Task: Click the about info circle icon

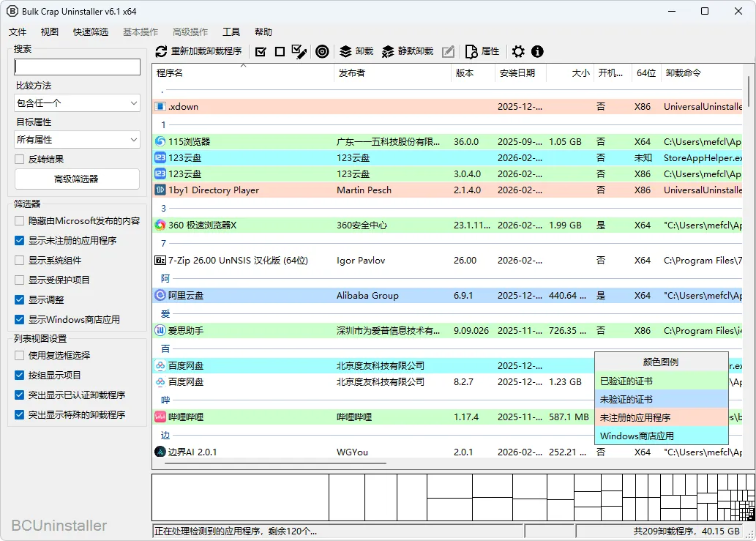Action: (x=537, y=51)
